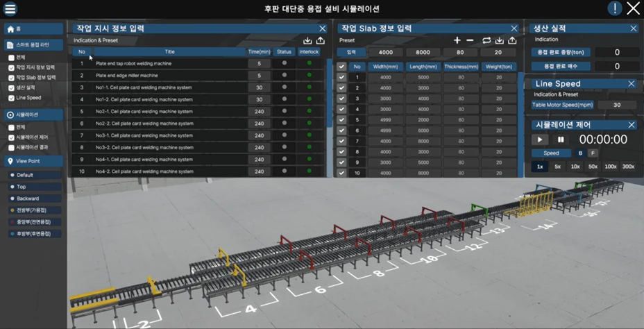The width and height of the screenshot is (644, 329).
Task: Toggle Line Speed checkbox in sidebar
Action: click(12, 98)
